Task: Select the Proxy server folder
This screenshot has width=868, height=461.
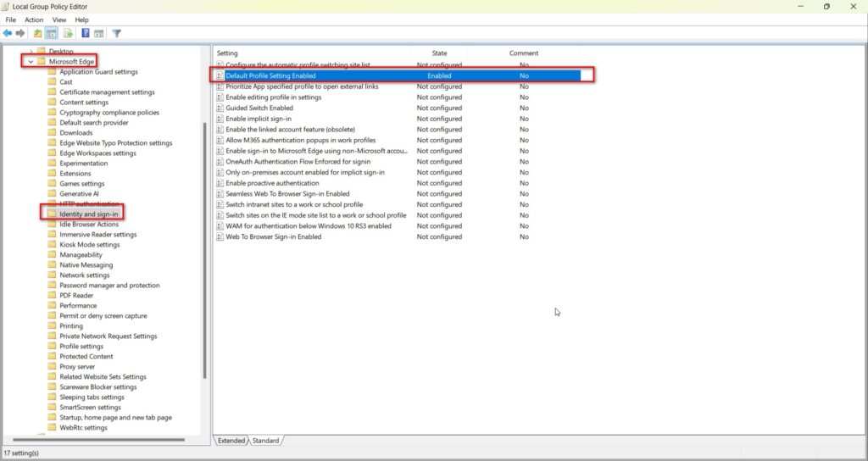Action: [77, 367]
